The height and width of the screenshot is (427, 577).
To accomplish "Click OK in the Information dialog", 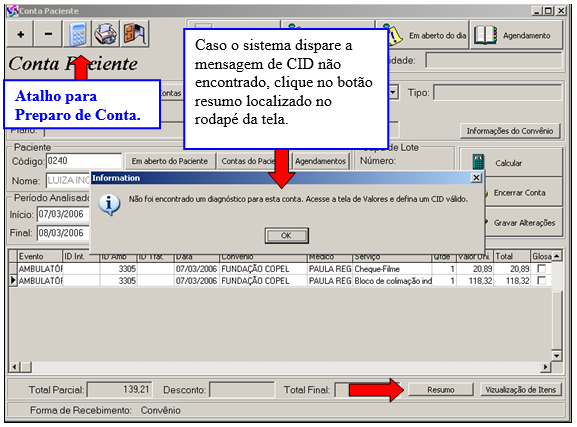I will tap(286, 235).
